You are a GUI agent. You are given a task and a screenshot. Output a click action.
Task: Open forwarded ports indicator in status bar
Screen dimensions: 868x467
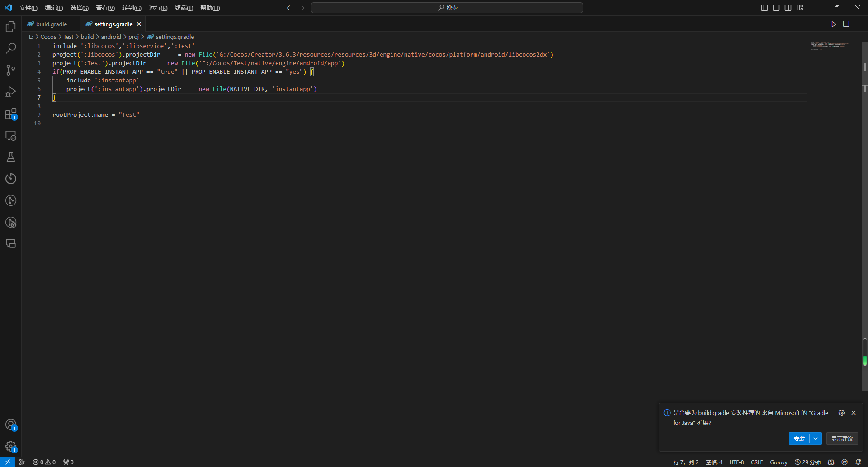[x=68, y=462]
